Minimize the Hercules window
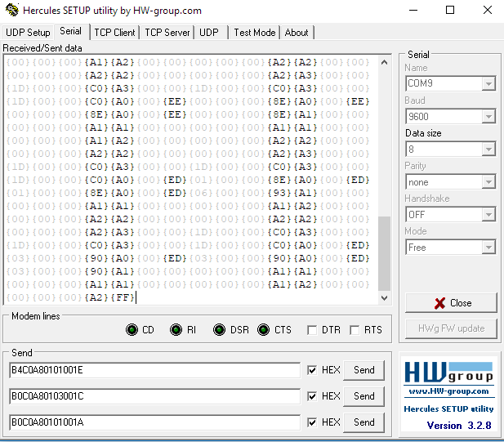 point(413,11)
